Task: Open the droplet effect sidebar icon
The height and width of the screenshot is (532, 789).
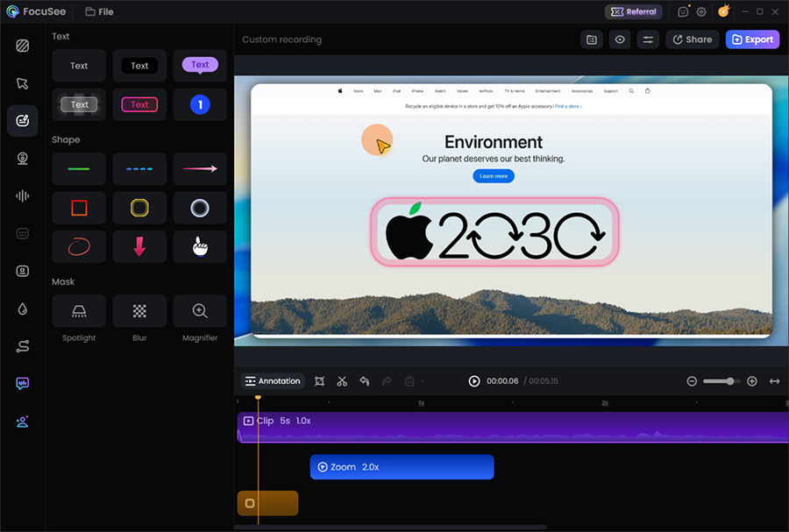Action: tap(23, 309)
